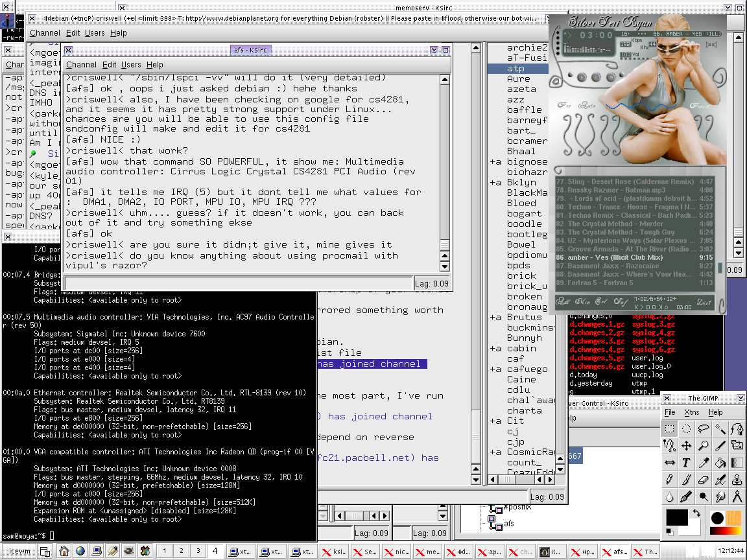This screenshot has height=560, width=747.
Task: Select playlist track 86 amber - Yes
Action: point(634,257)
